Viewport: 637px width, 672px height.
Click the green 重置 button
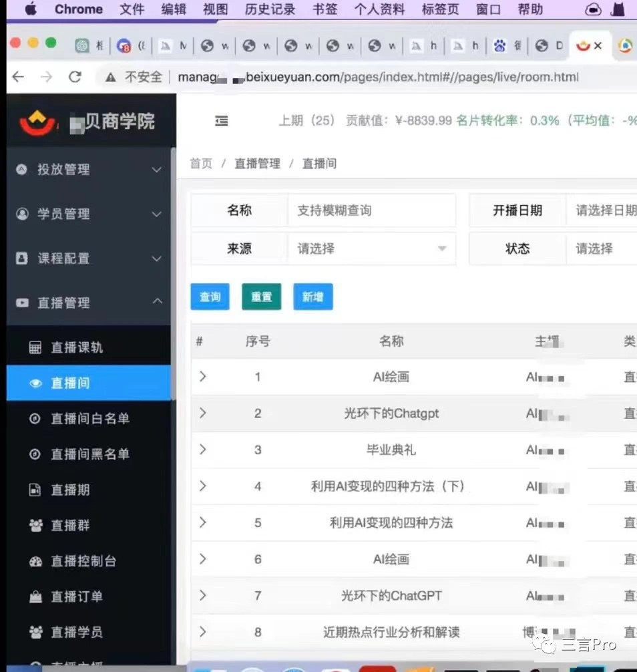pos(261,297)
